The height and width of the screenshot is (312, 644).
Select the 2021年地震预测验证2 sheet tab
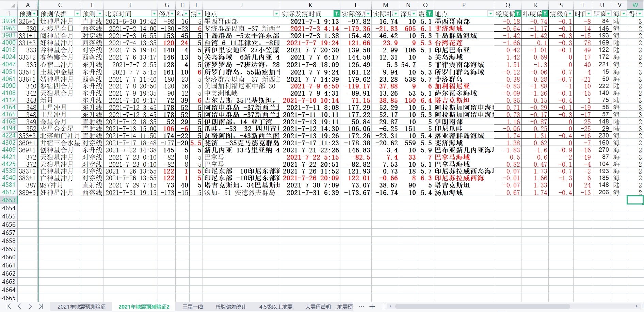pos(144,307)
